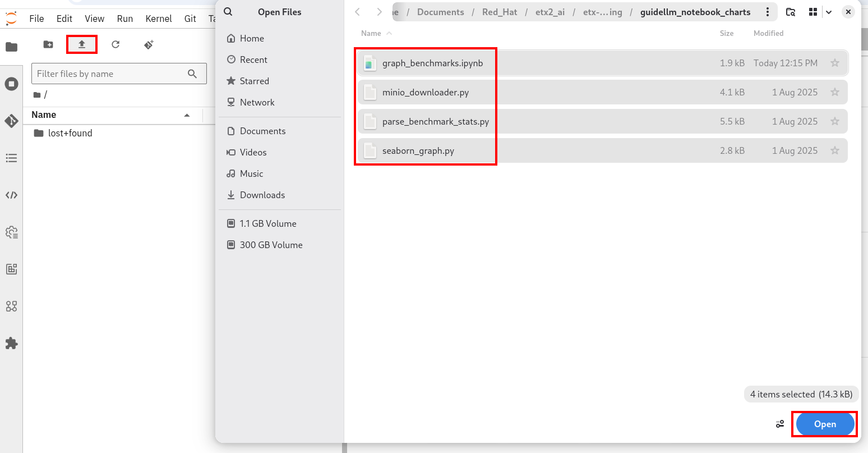
Task: Open the Table of Contents sidebar
Action: (x=11, y=158)
